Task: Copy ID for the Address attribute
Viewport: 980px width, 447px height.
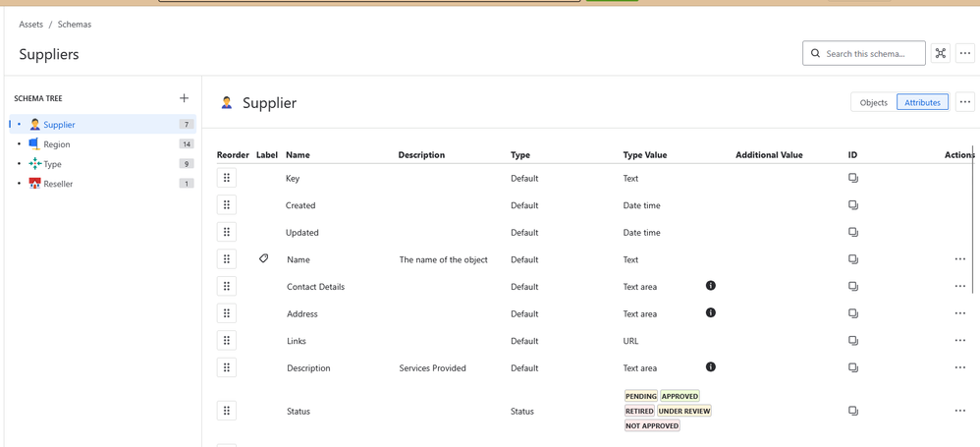Action: 853,313
